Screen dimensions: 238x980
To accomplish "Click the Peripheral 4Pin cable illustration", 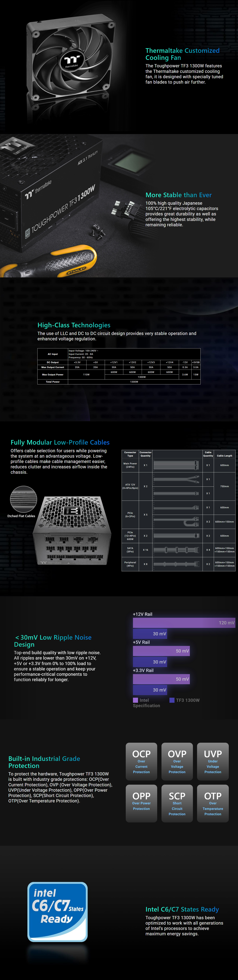I will (177, 564).
